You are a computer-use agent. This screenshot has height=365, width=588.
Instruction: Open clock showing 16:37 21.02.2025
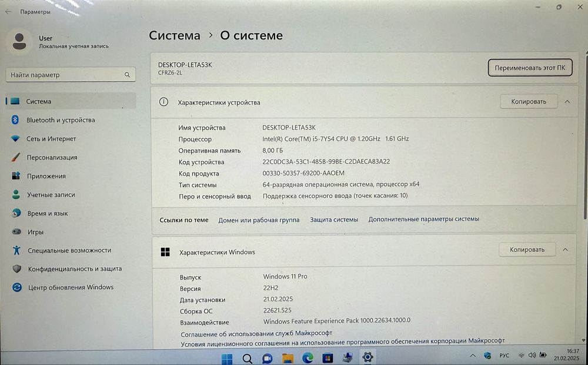(567, 354)
